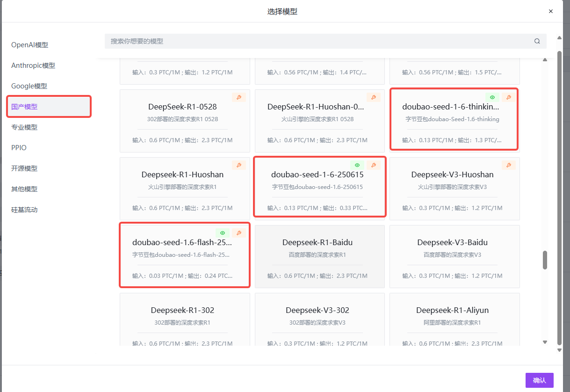Click eye icon on doubao-seed-1-6-250615 card
570x392 pixels.
357,165
